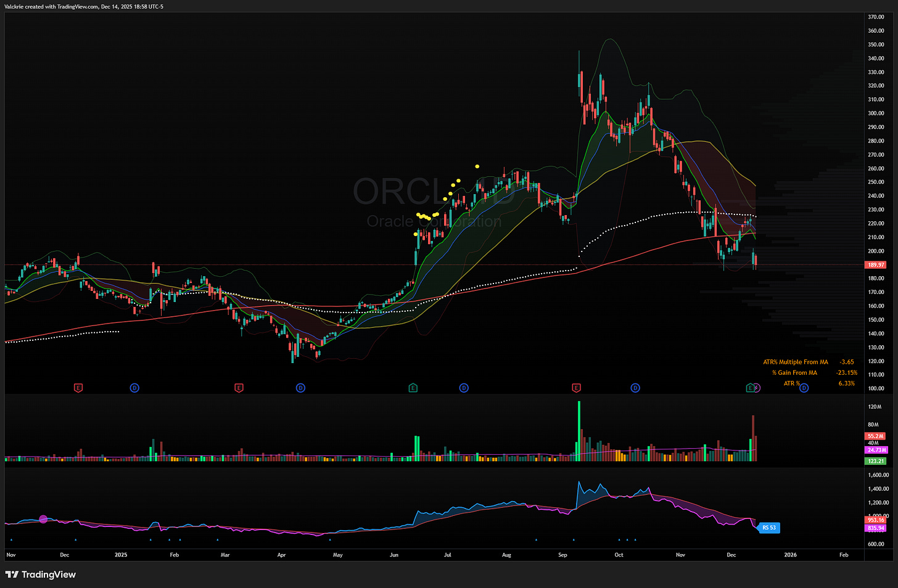
Task: Open the green earnings marker in December 2025
Action: tap(751, 388)
